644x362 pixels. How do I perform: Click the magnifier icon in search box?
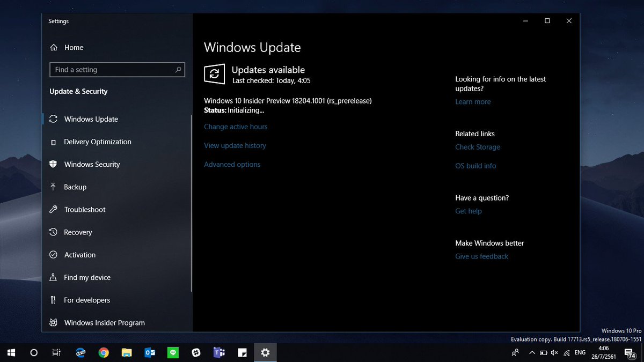178,70
